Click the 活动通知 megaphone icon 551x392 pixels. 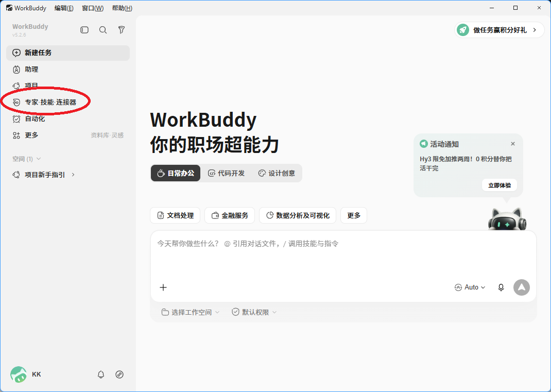pos(424,144)
